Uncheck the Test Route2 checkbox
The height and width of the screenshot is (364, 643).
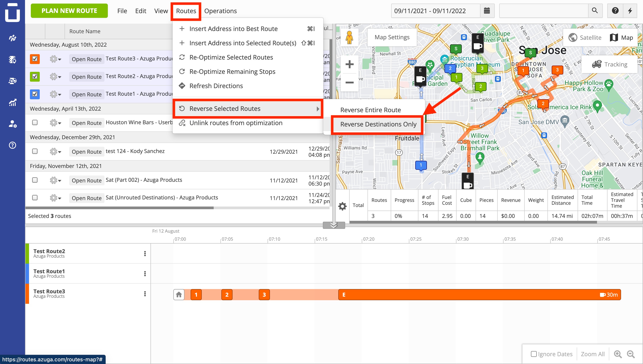35,77
